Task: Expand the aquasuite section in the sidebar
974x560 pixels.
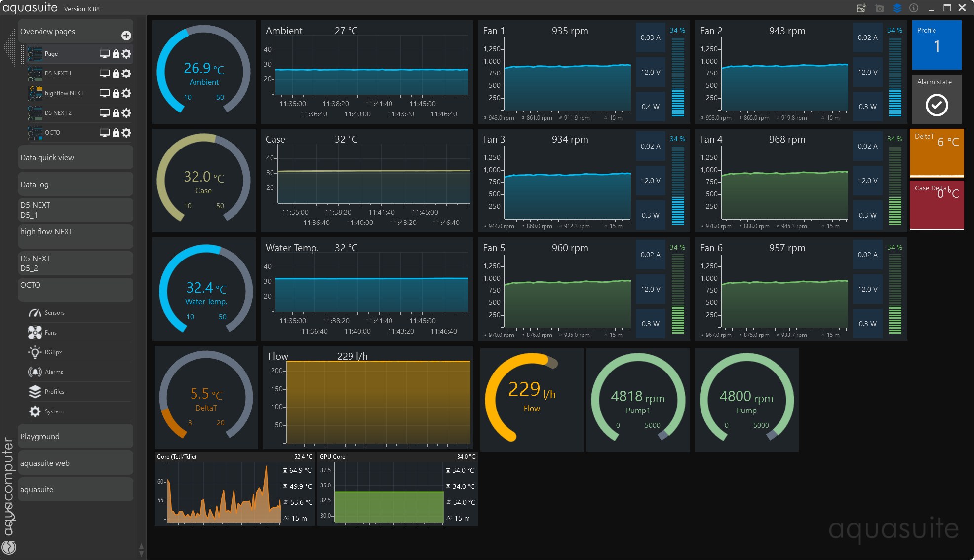Action: point(76,489)
